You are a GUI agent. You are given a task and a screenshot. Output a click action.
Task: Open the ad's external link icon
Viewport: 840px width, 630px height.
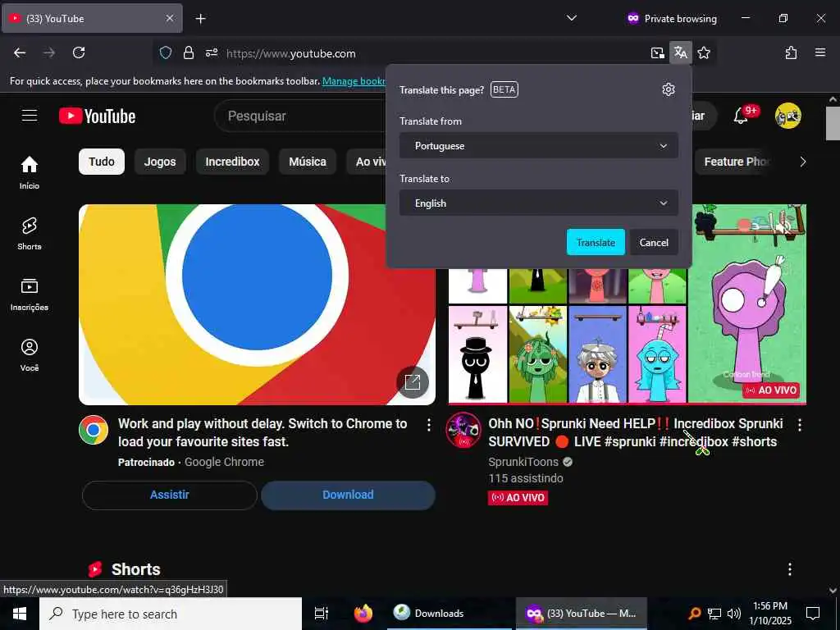(413, 382)
